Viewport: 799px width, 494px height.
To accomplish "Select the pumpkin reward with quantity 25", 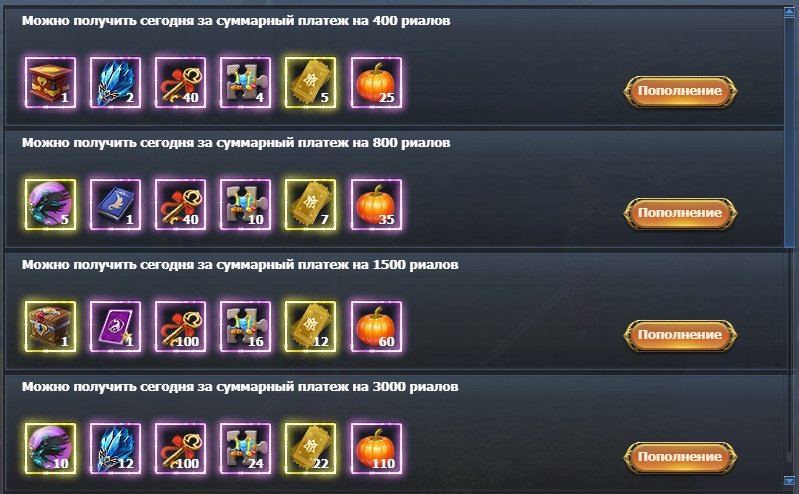I will pos(376,83).
